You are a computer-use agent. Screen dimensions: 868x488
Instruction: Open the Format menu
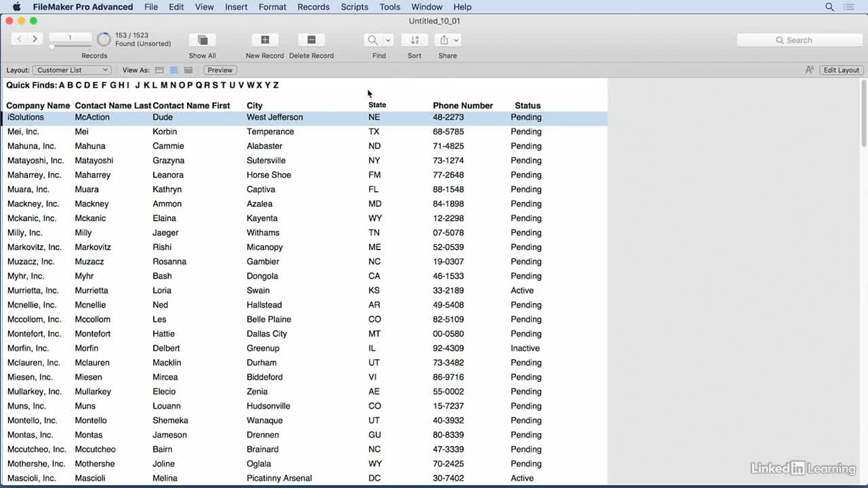point(273,7)
